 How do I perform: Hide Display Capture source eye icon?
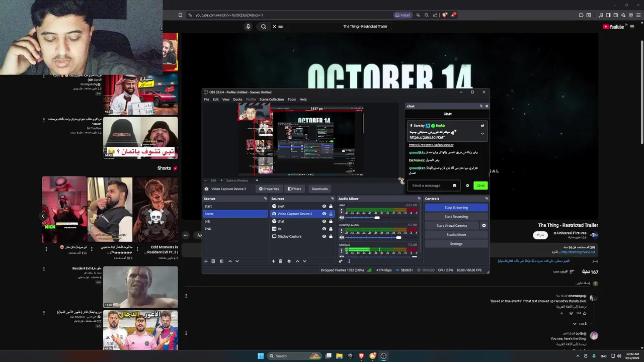click(x=324, y=236)
